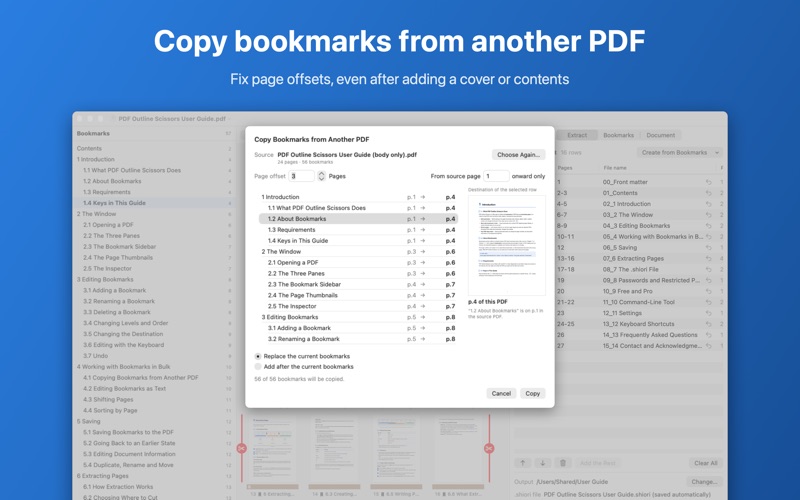Open the Create from Bookmarks dropdown
The width and height of the screenshot is (800, 500).
coord(679,153)
